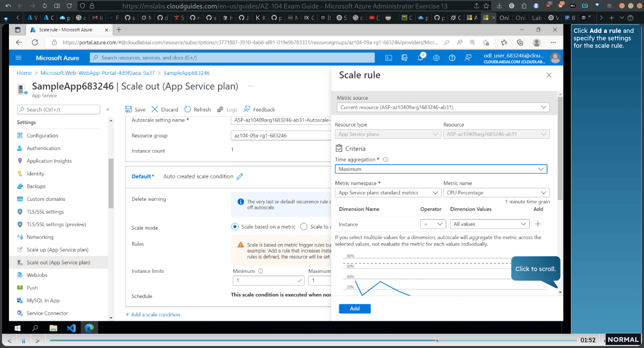The width and height of the screenshot is (644, 348).
Task: Follow Microsoft.Web-WebApp-Portal breadcrumb link
Action: point(97,73)
